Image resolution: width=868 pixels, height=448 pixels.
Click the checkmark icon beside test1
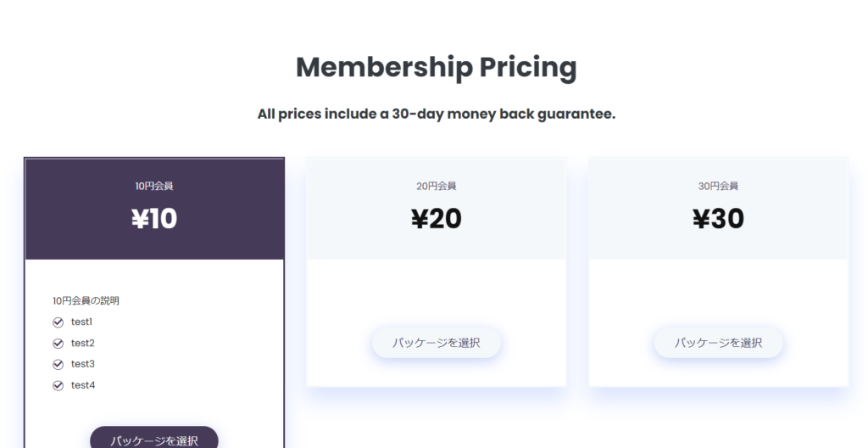click(x=58, y=322)
